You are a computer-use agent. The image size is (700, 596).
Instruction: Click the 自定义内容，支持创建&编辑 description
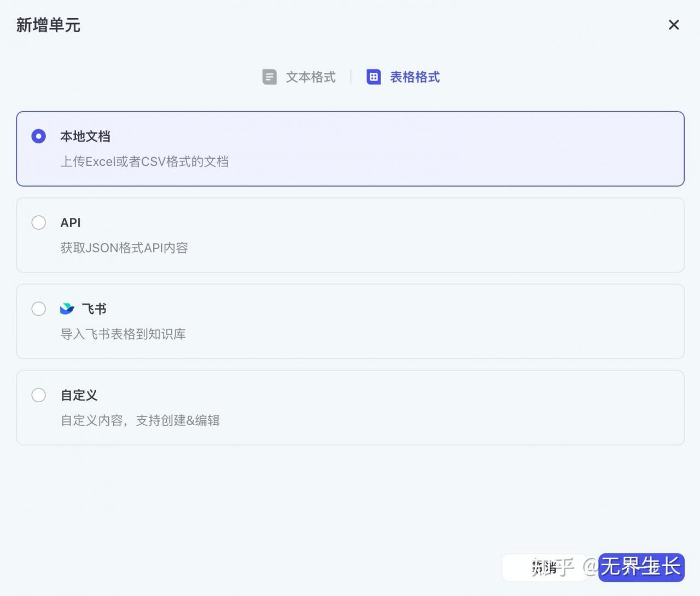[140, 420]
